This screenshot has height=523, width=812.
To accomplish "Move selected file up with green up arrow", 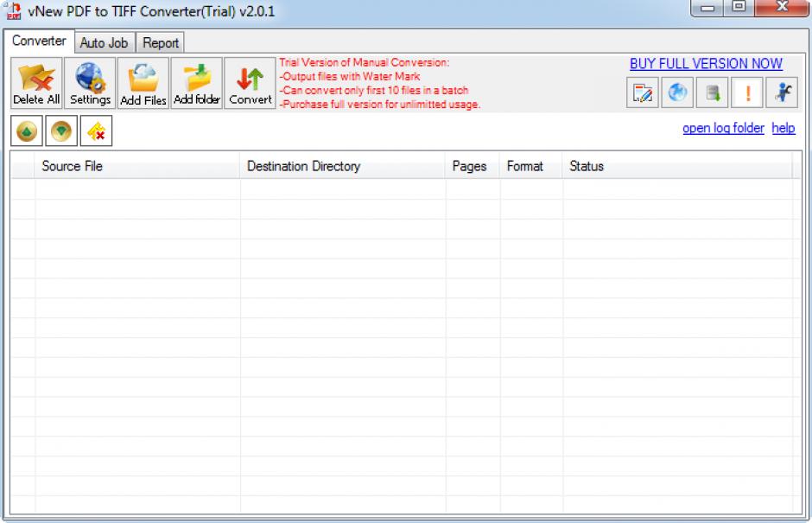I will [27, 131].
